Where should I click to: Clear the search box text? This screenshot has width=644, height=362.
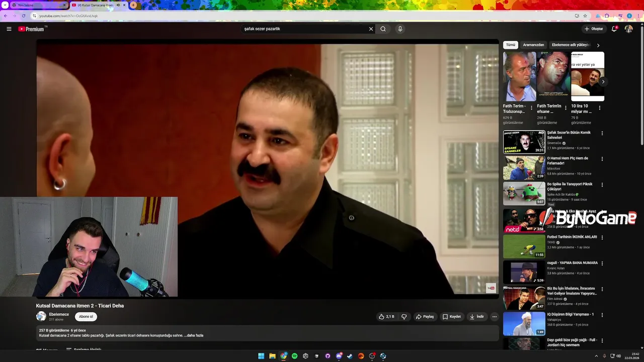pos(371,29)
